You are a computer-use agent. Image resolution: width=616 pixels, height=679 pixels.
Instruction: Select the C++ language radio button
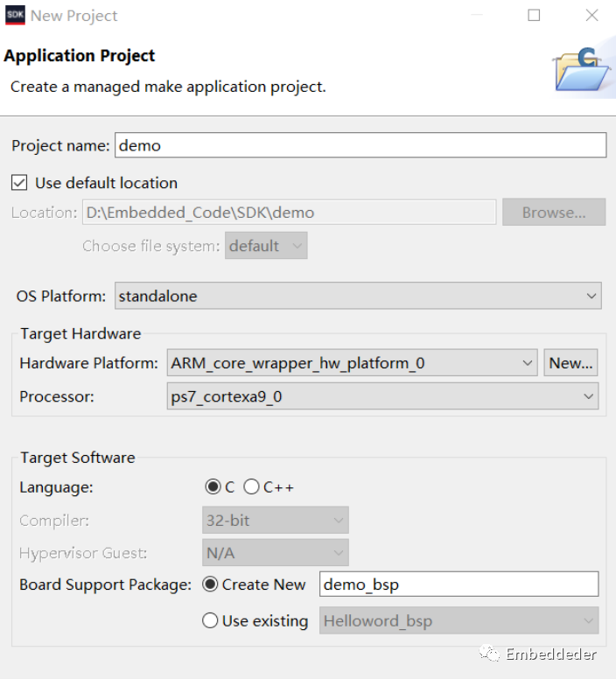pos(251,486)
